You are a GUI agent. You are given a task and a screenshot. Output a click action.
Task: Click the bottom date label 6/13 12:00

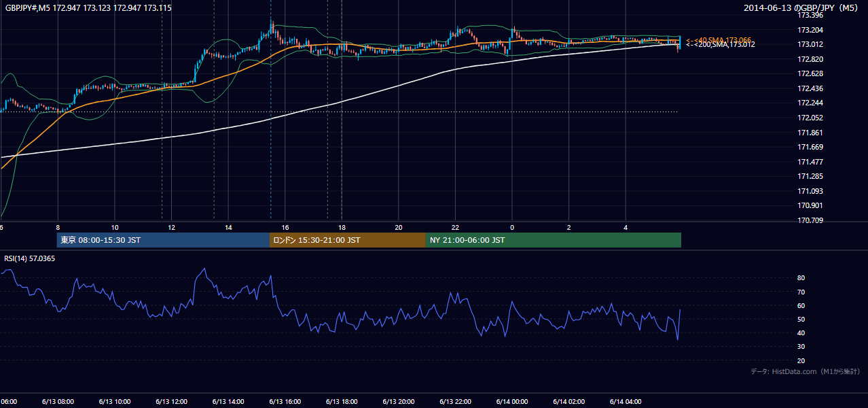(x=170, y=401)
